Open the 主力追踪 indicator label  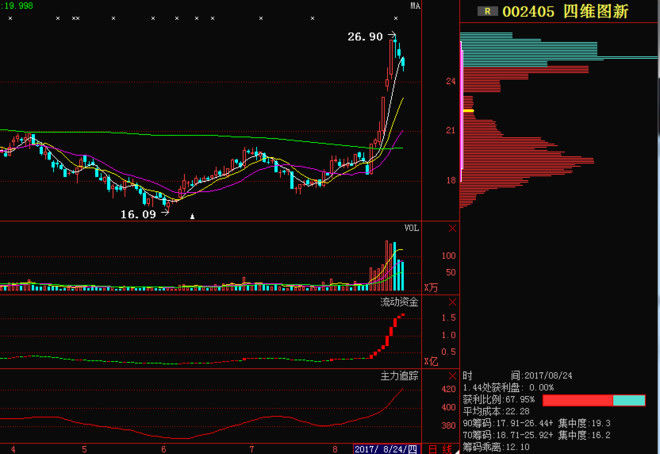point(399,376)
